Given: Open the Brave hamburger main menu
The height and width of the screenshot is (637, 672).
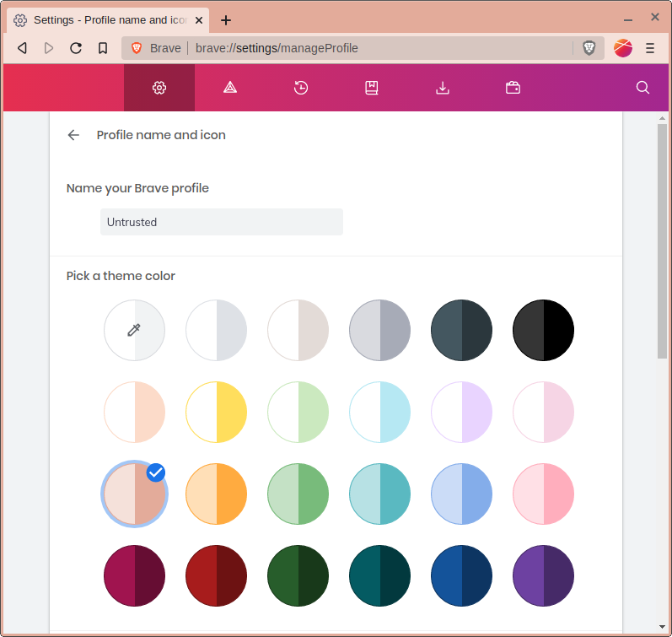Looking at the screenshot, I should (x=650, y=48).
